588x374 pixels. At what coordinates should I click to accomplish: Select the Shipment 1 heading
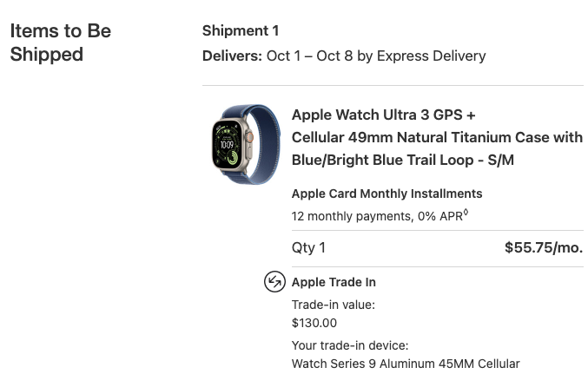point(241,31)
